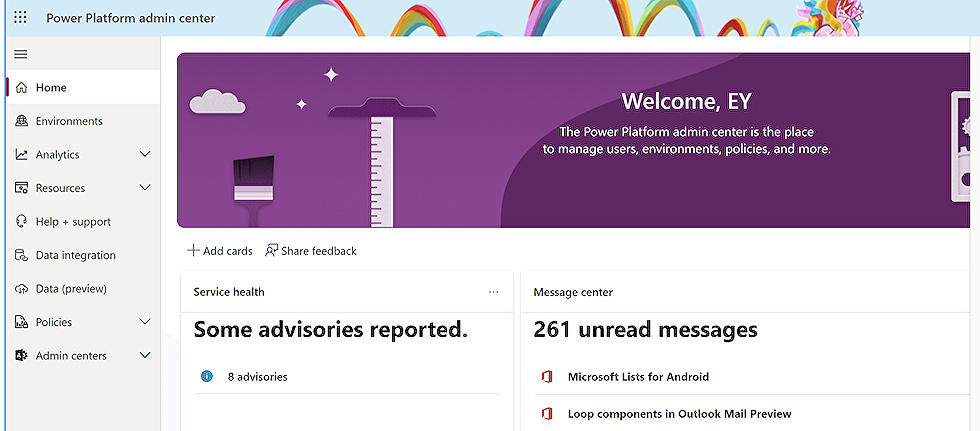Open Microsoft Lists for Android message
The height and width of the screenshot is (431, 980).
click(x=638, y=377)
